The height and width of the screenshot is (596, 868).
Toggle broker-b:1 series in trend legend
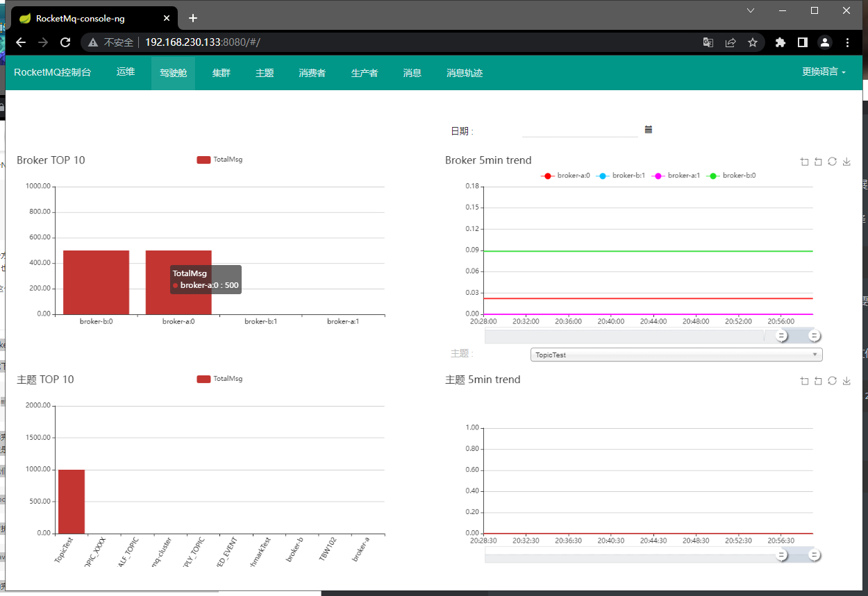pyautogui.click(x=621, y=176)
